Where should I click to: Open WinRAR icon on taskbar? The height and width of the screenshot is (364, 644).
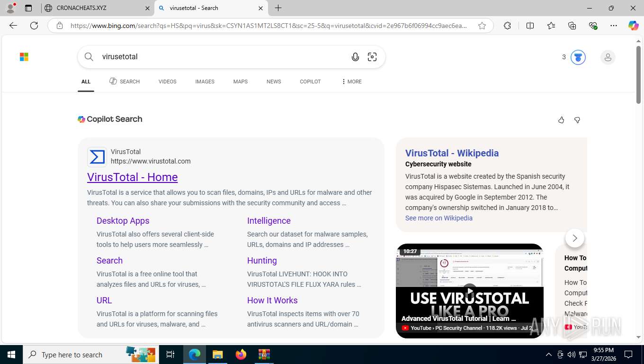pyautogui.click(x=264, y=355)
